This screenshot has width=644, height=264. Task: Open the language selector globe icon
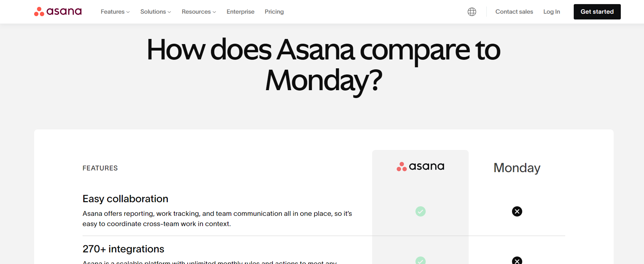click(471, 11)
